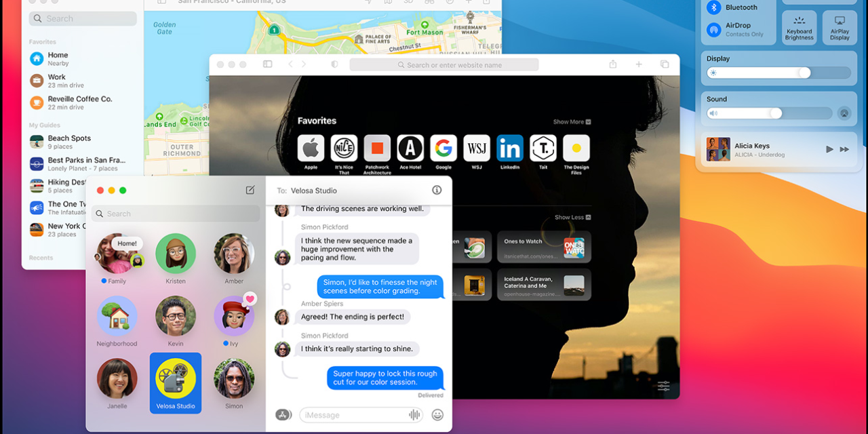Expand Favorites with Show More
Image resolution: width=868 pixels, height=434 pixels.
pos(572,122)
